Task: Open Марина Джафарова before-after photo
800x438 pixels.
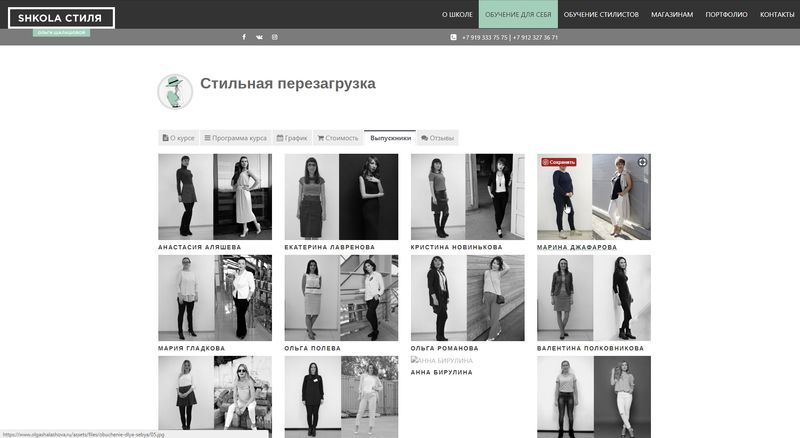Action: point(594,197)
